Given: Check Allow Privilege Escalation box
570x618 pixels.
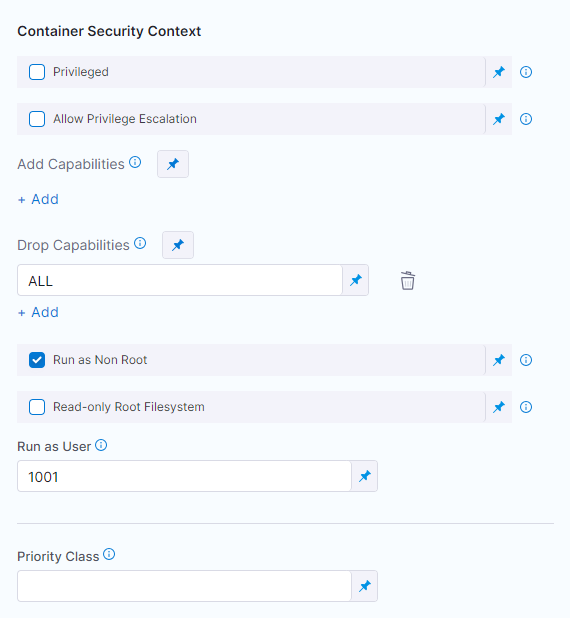Looking at the screenshot, I should click(37, 119).
